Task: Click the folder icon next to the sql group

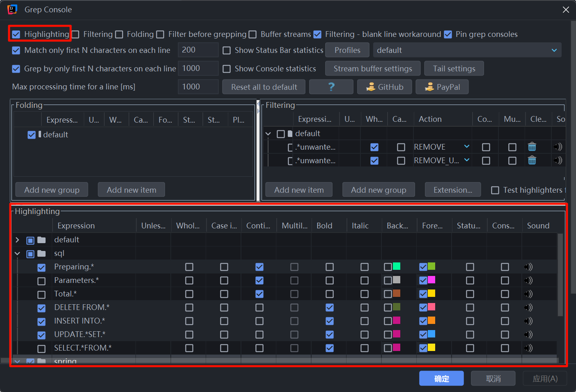Action: pos(41,253)
